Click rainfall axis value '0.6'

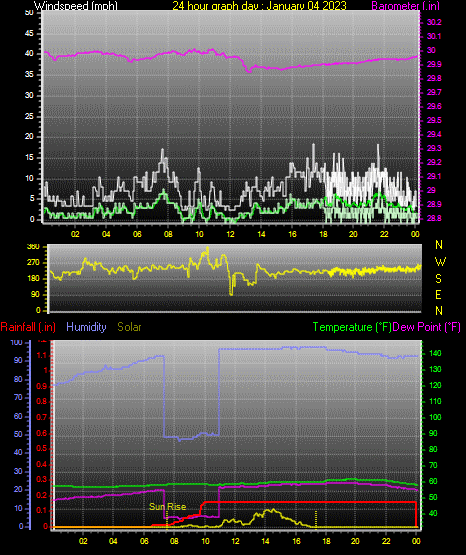click(x=42, y=434)
